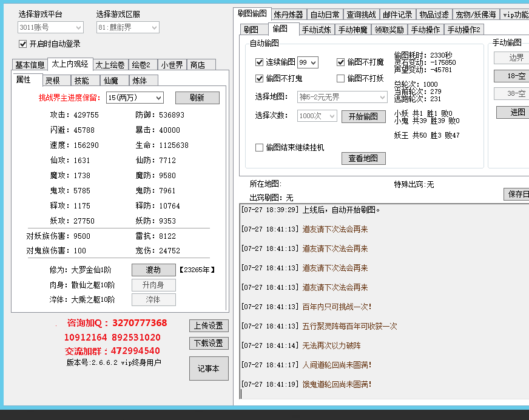Click the 18-空 button
This screenshot has width=529, height=420.
point(512,76)
